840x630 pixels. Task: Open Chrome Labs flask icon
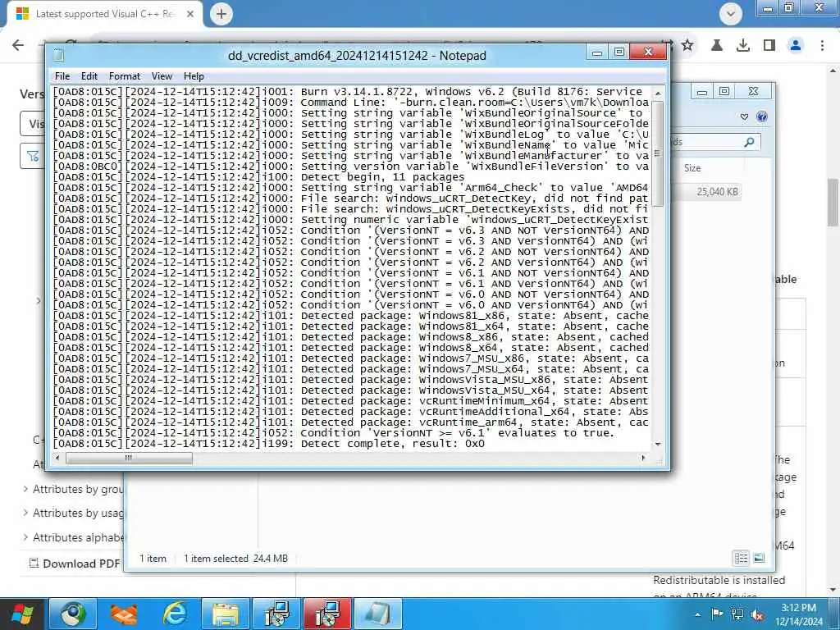click(716, 46)
